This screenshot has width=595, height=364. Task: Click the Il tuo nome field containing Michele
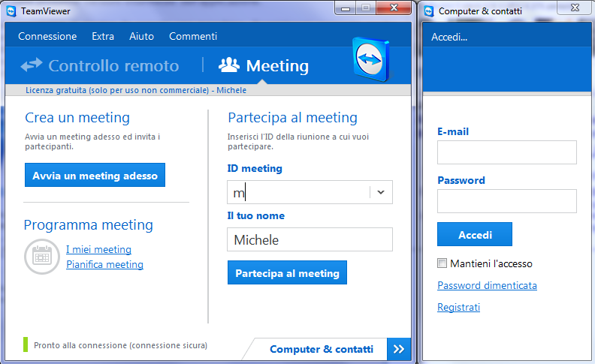click(310, 239)
